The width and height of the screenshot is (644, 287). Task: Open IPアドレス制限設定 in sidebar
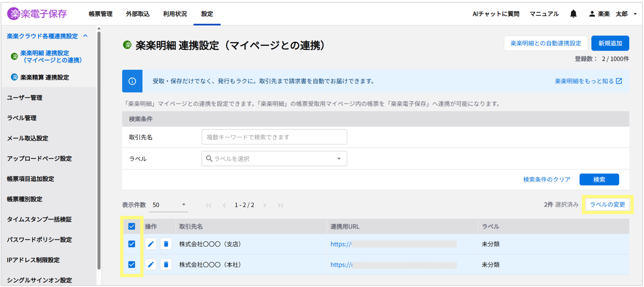click(x=33, y=260)
